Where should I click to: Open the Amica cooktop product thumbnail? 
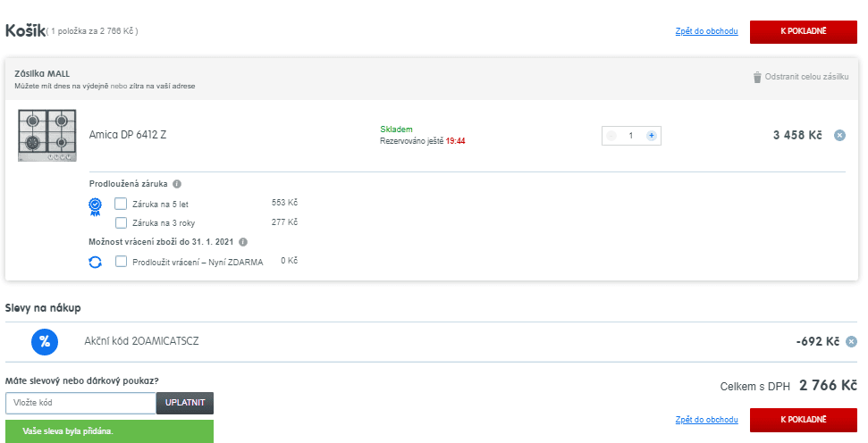click(47, 136)
